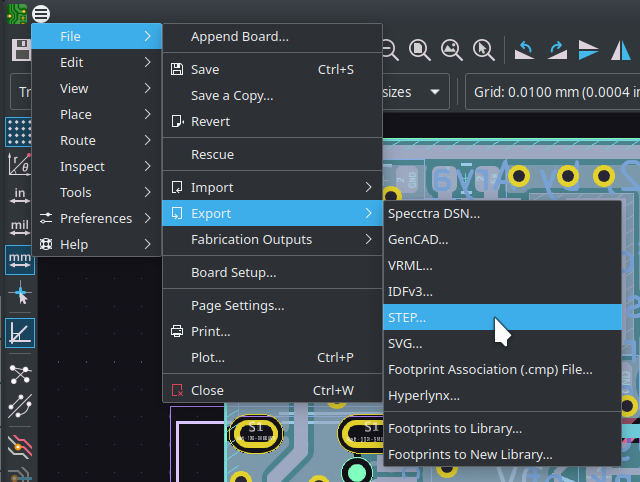Click the zoom to selection icon
The image size is (640, 482).
click(x=483, y=49)
